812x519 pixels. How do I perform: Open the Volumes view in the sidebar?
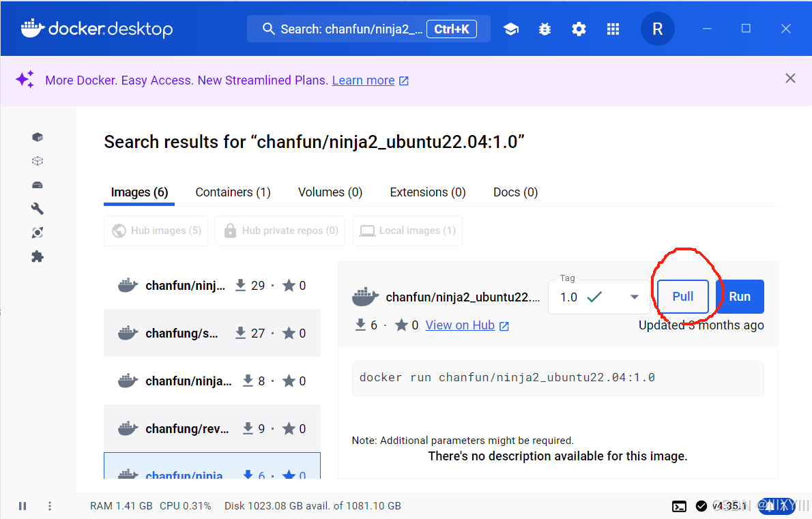[x=38, y=184]
